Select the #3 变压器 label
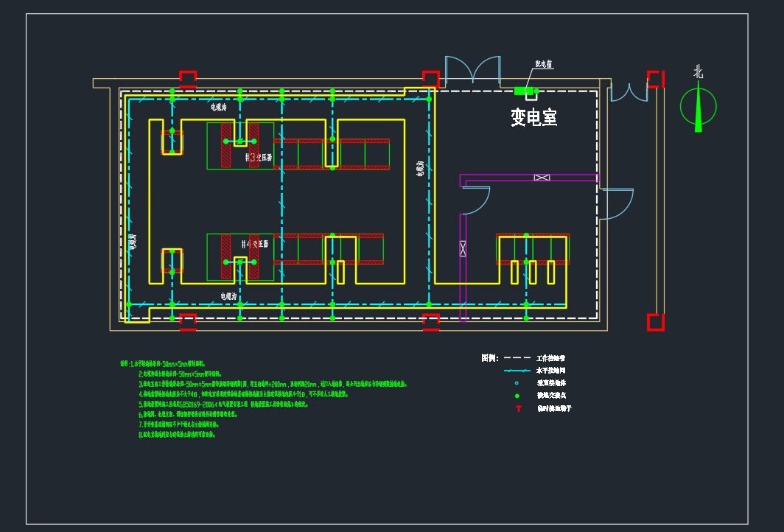Image resolution: width=784 pixels, height=532 pixels. [259, 158]
